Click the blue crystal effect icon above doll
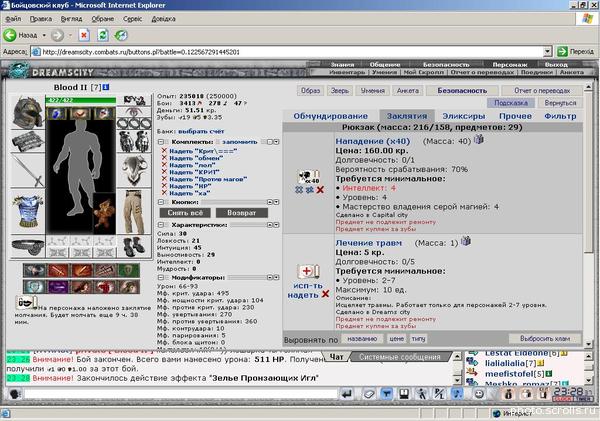The height and width of the screenshot is (421, 600). pyautogui.click(x=57, y=113)
